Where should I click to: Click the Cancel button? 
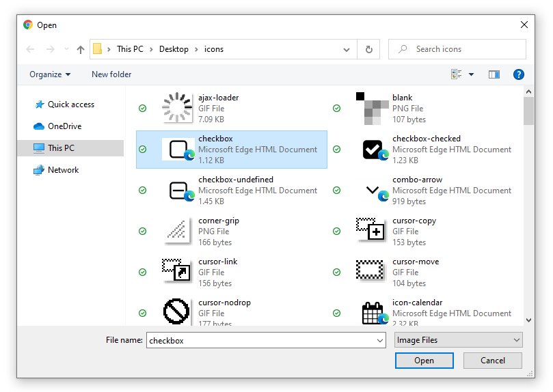coord(493,361)
